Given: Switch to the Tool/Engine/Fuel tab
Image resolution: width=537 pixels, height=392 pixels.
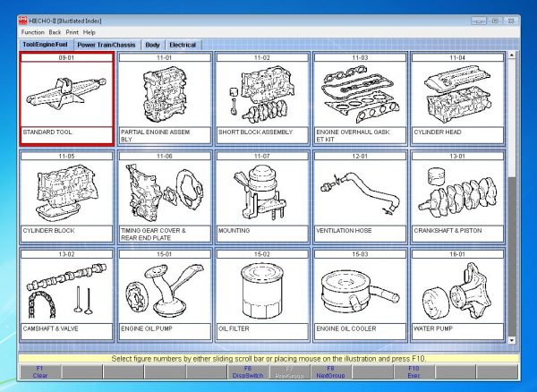Looking at the screenshot, I should click(46, 45).
